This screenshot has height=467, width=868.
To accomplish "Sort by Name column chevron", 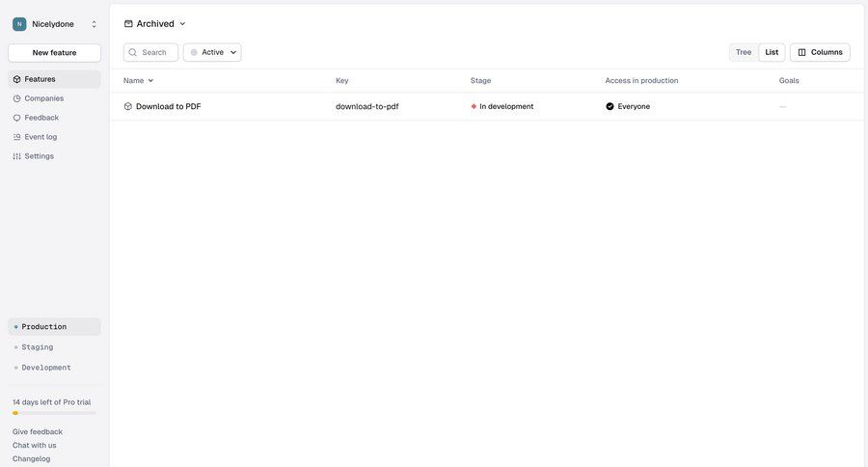I will (150, 81).
